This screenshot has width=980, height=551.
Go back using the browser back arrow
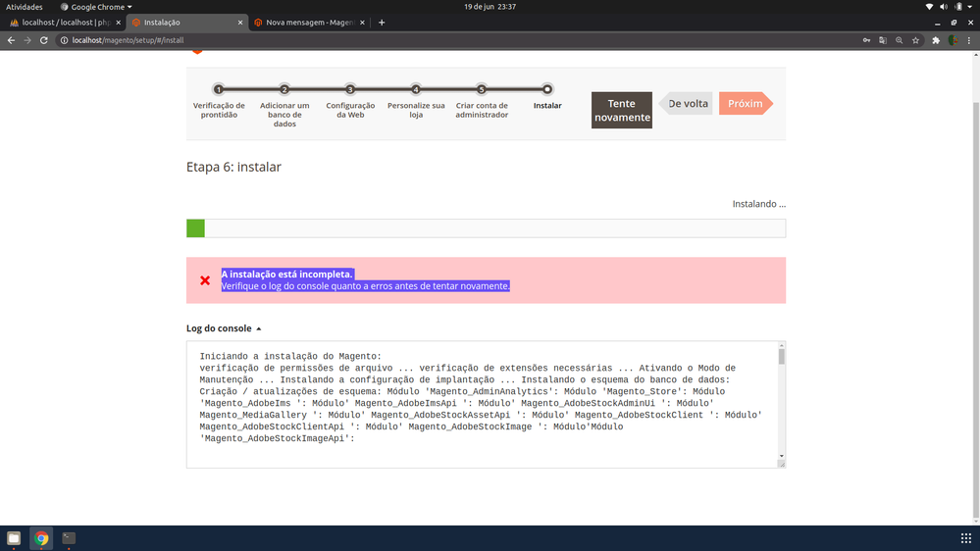11,40
